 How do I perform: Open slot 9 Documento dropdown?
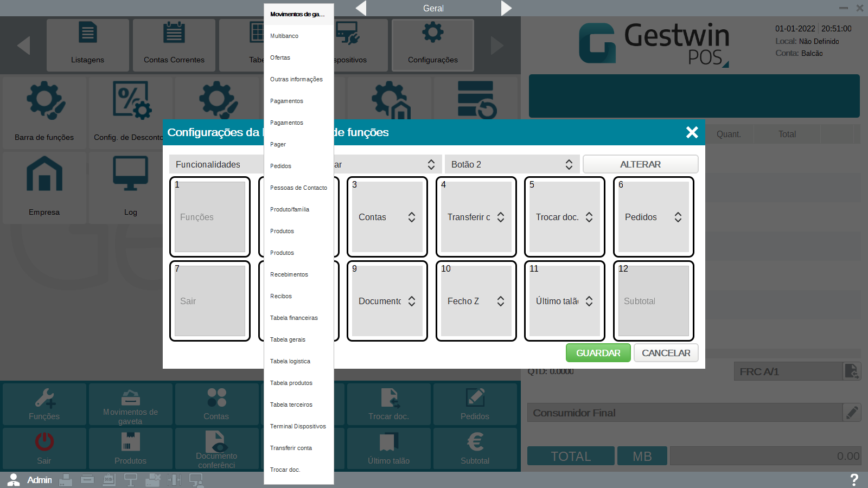tap(387, 301)
